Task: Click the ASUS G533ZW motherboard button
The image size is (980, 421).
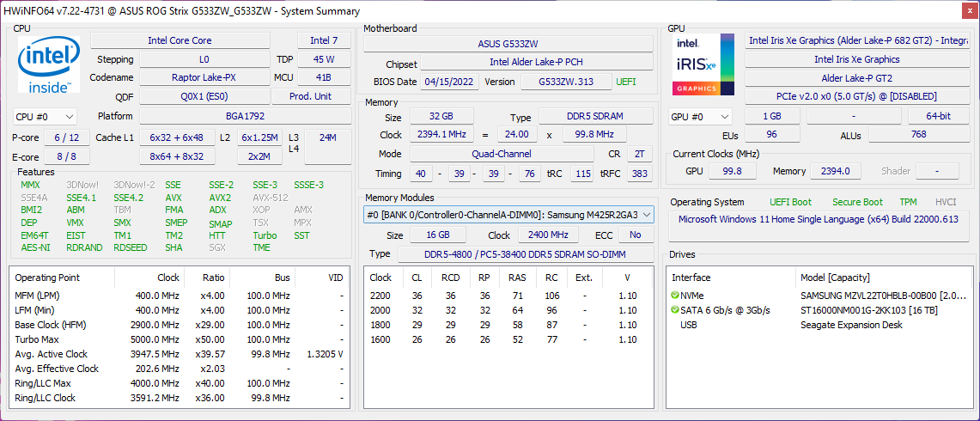Action: click(508, 44)
